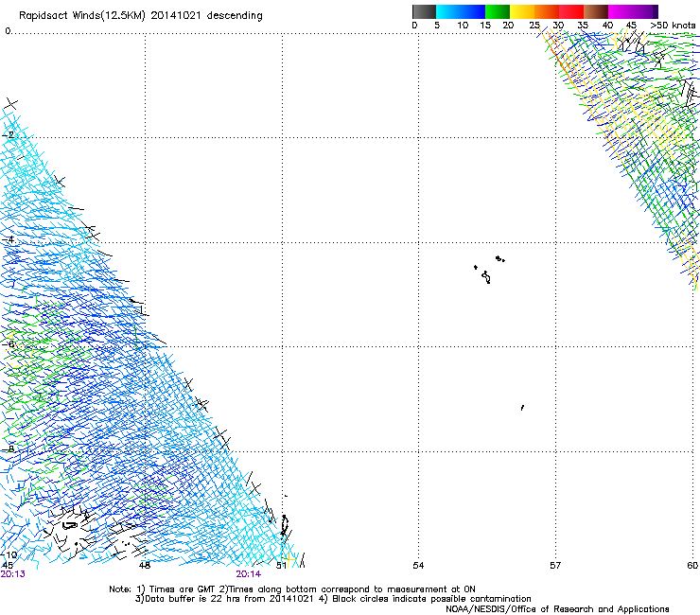Viewport: 700px width, 615px height.
Task: Click the longitude label '45'
Action: [8, 565]
